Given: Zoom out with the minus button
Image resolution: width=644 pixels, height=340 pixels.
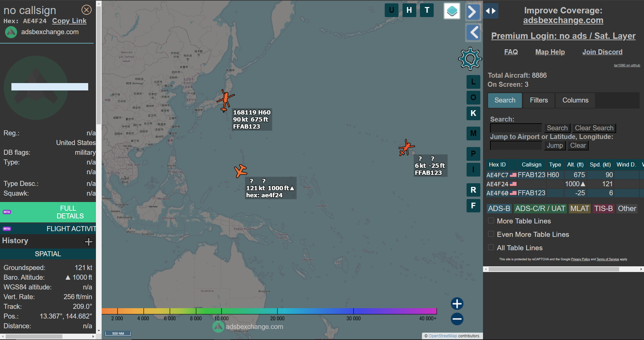Looking at the screenshot, I should [x=457, y=319].
